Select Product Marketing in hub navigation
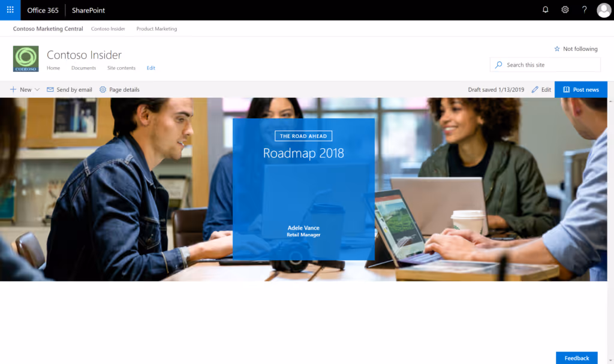The height and width of the screenshot is (364, 614). click(x=156, y=29)
